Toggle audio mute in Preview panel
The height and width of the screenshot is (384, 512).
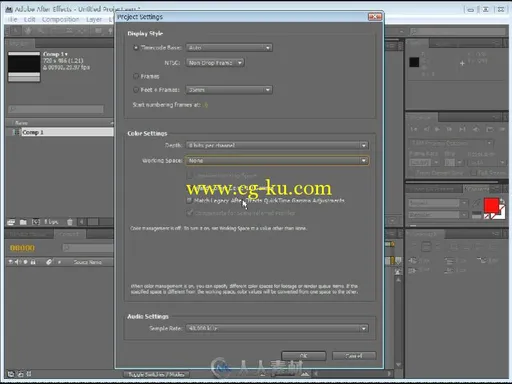476,129
